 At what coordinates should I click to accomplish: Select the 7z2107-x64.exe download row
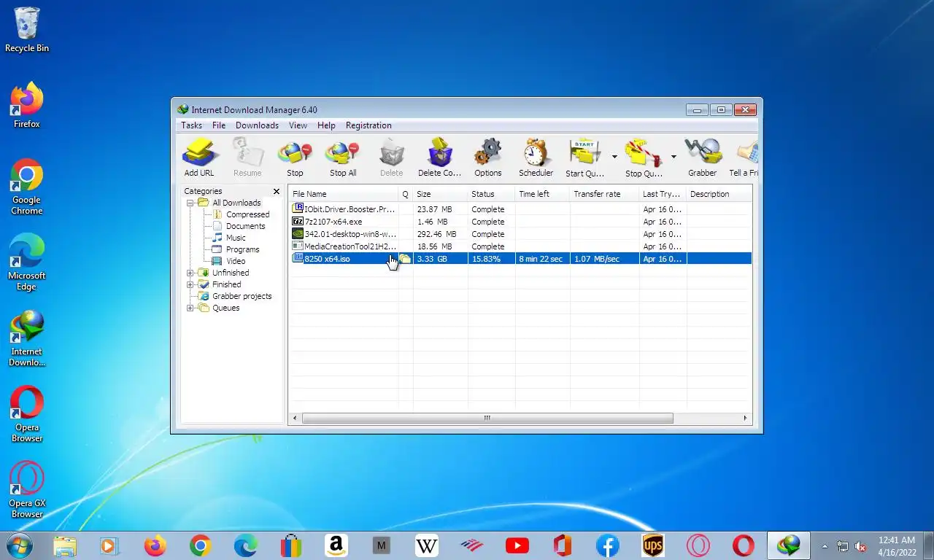click(520, 222)
